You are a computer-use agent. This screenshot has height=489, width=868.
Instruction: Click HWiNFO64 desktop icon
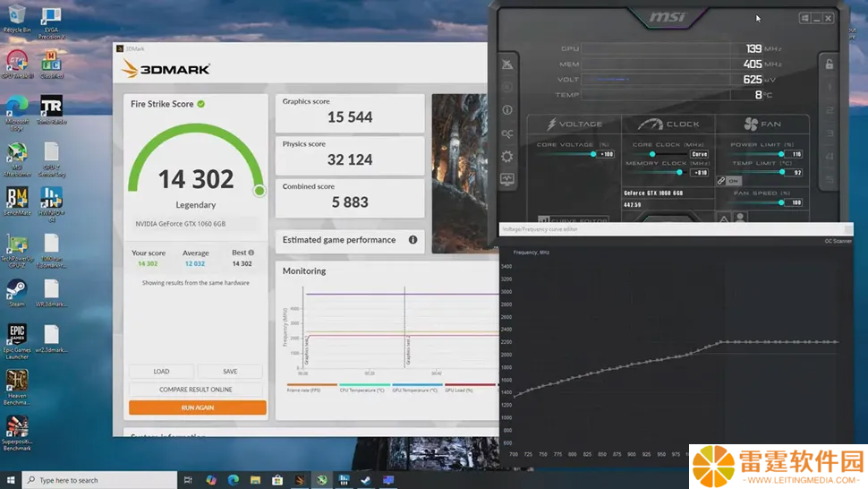click(52, 204)
